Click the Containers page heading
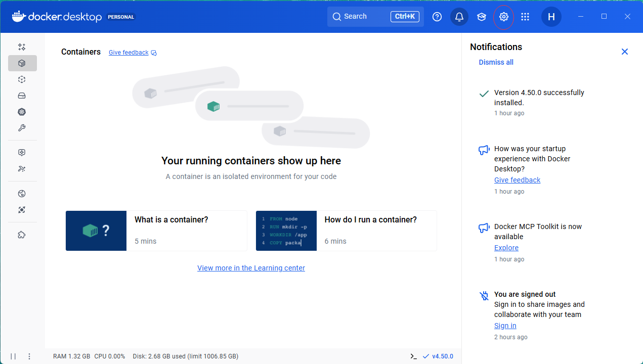 [81, 52]
